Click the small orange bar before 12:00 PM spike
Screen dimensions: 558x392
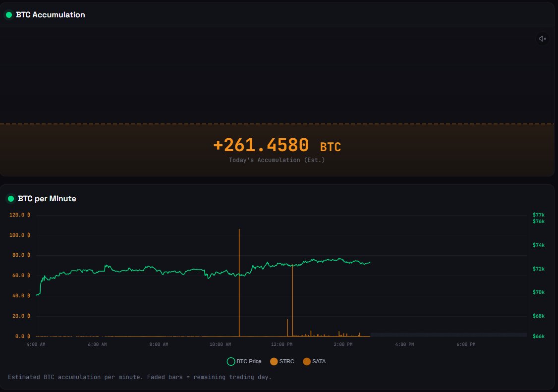pyautogui.click(x=287, y=328)
